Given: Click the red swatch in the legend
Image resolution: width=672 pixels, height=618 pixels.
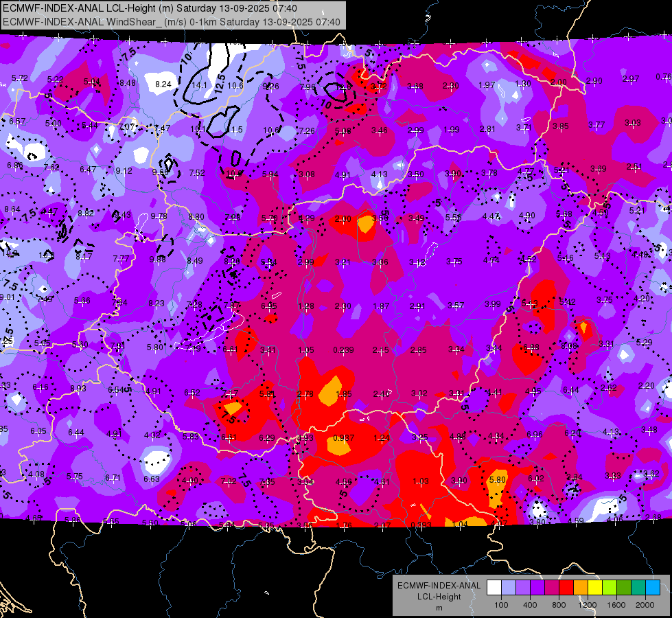Looking at the screenshot, I should pyautogui.click(x=566, y=588).
